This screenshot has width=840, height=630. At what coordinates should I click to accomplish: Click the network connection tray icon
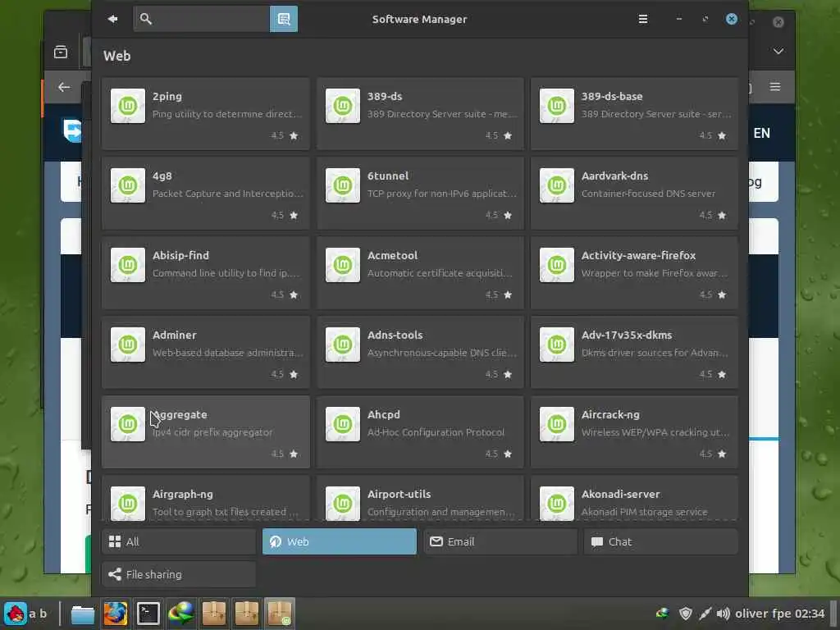705,614
